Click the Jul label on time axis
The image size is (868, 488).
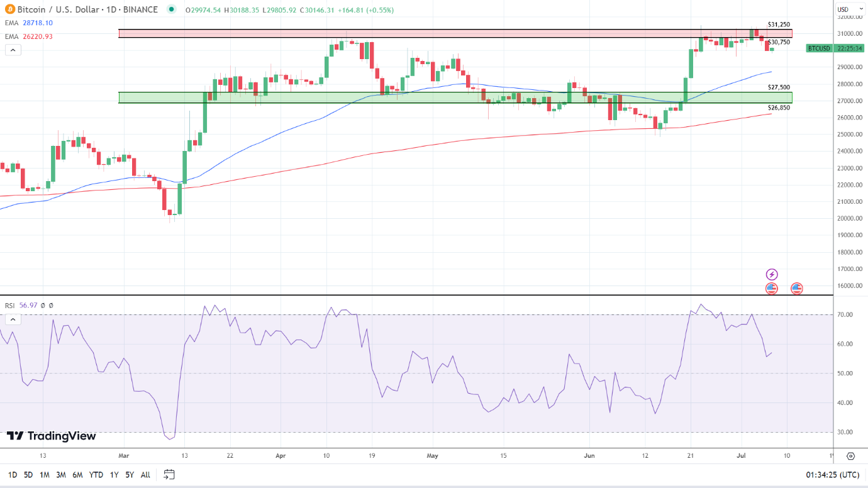click(x=740, y=455)
